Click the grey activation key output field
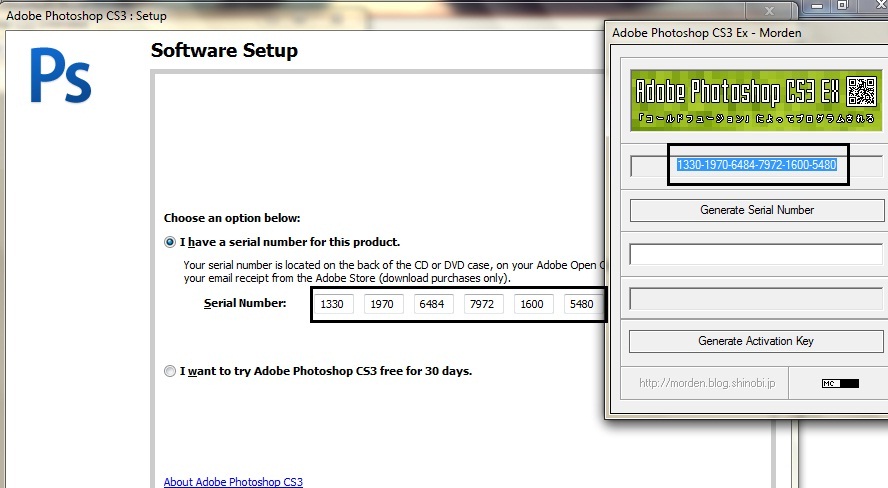888x488 pixels. coord(756,299)
